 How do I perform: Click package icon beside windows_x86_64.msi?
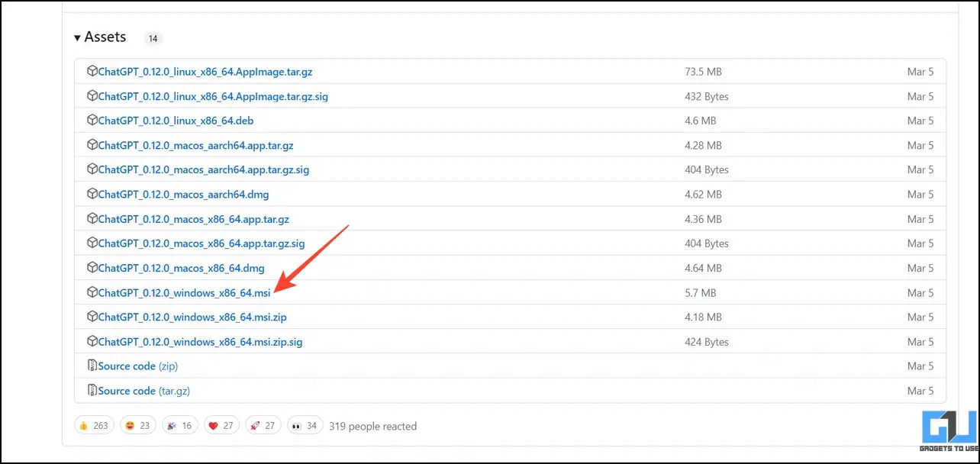click(x=92, y=292)
